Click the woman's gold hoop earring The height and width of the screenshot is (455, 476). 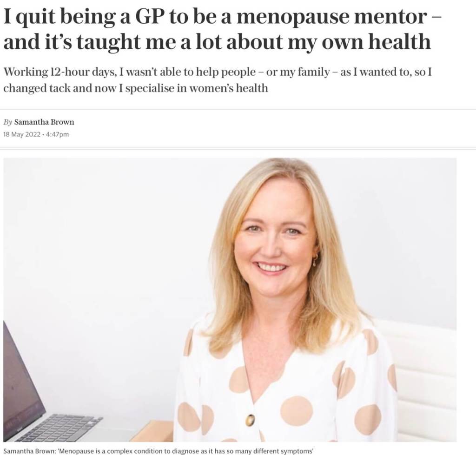click(316, 259)
